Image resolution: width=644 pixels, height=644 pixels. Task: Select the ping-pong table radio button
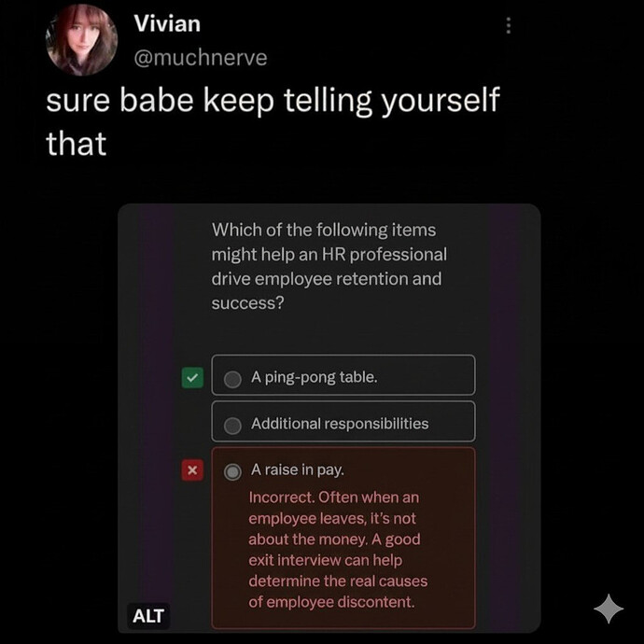(232, 379)
